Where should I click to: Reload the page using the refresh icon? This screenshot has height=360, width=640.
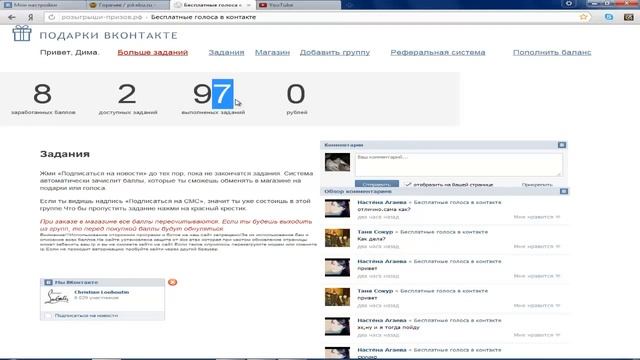(x=51, y=17)
